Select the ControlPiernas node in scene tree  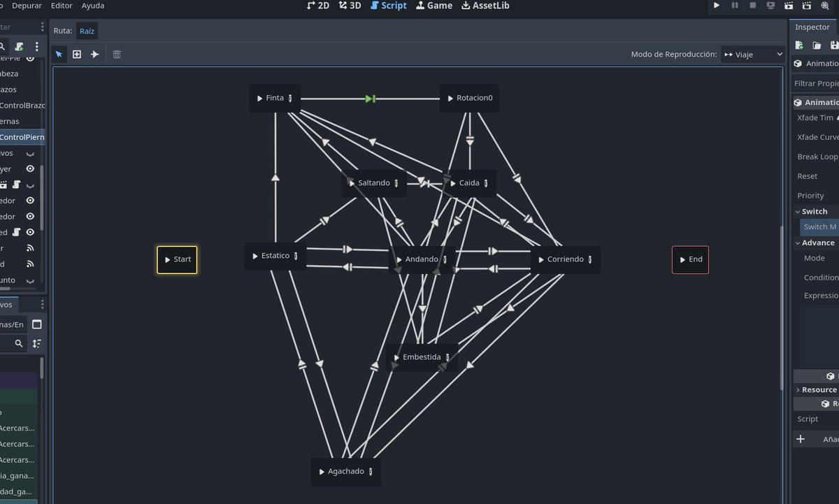22,137
